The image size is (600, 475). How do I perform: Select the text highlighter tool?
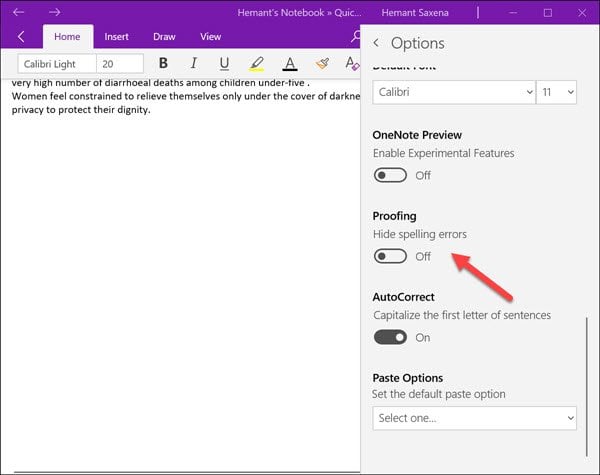257,64
